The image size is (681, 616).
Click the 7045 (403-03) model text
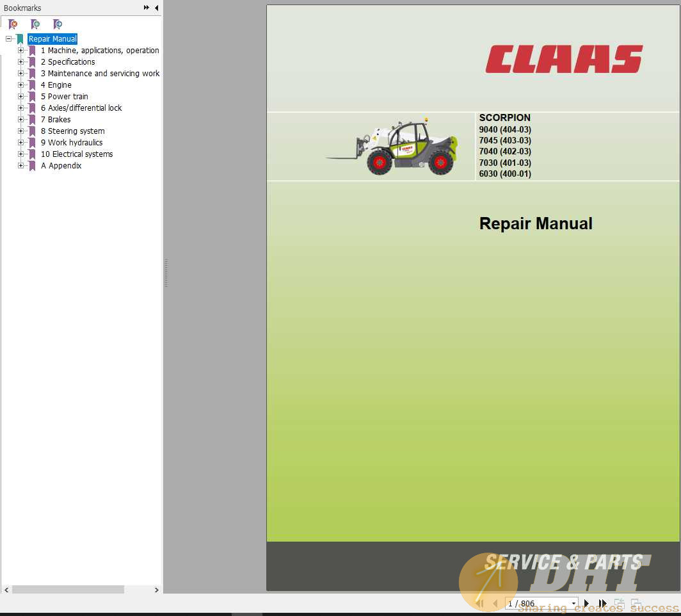pos(505,140)
